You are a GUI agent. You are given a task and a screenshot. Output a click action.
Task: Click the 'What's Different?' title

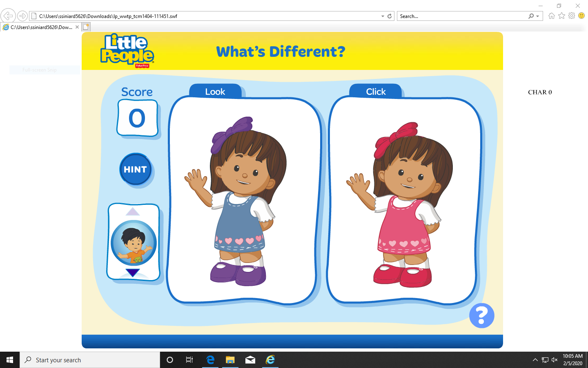coord(281,52)
